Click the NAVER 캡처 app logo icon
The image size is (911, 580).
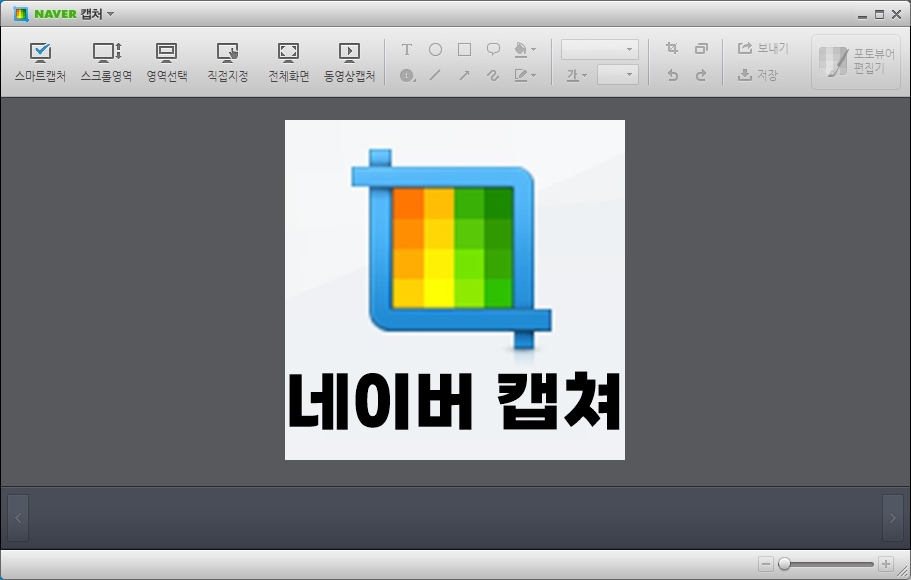point(21,14)
